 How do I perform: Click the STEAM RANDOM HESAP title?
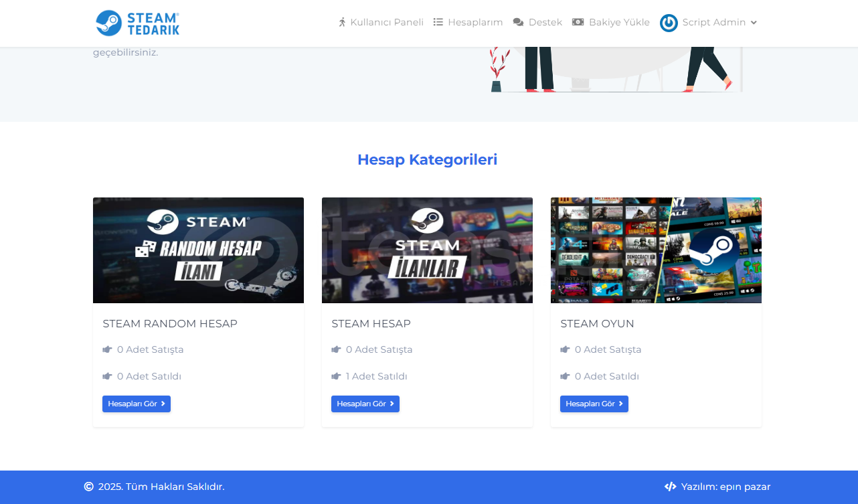pos(170,324)
